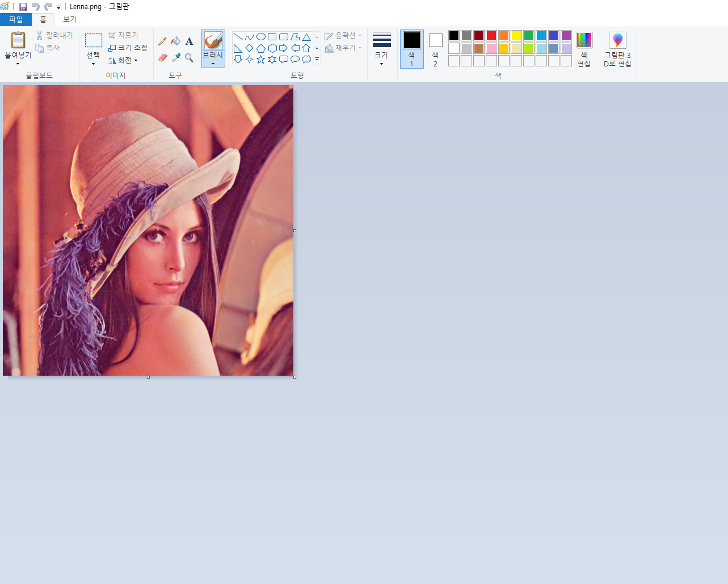Choose the Polygon shape

[295, 37]
